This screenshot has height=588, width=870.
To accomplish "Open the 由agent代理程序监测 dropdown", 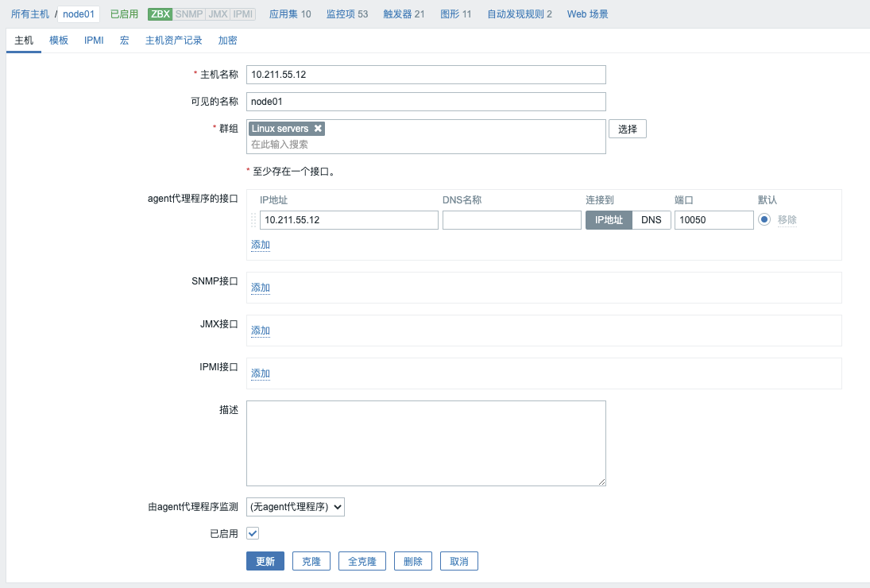I will pyautogui.click(x=296, y=506).
